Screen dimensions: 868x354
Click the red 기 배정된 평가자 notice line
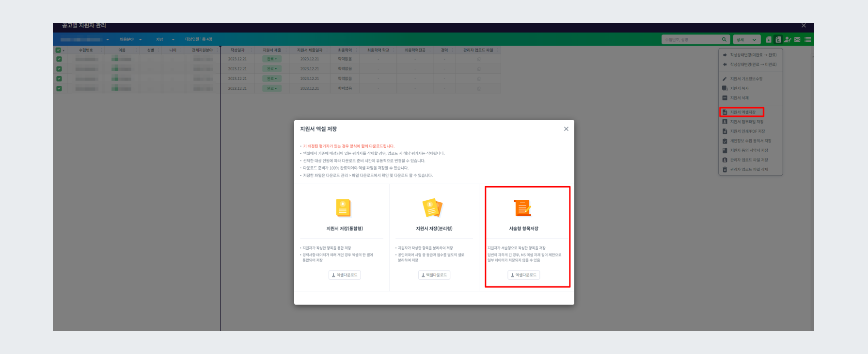tap(348, 146)
